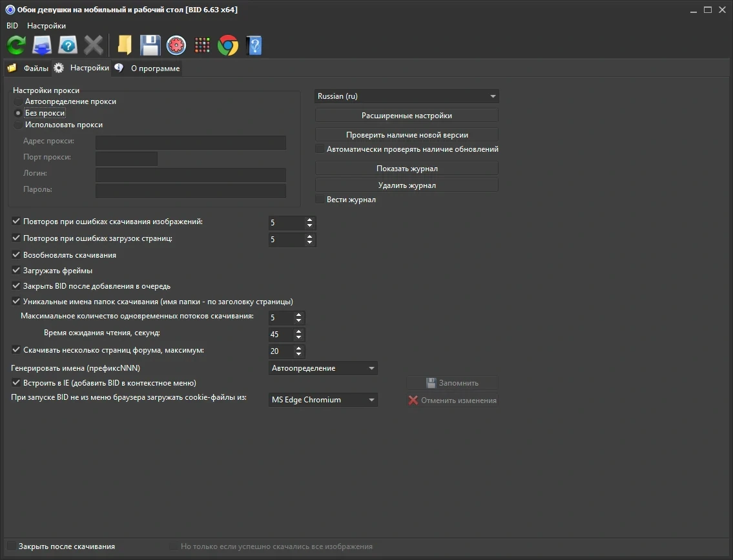Toggle Закрыть BID после добавления в очередь
The width and height of the screenshot is (733, 560).
click(x=16, y=286)
